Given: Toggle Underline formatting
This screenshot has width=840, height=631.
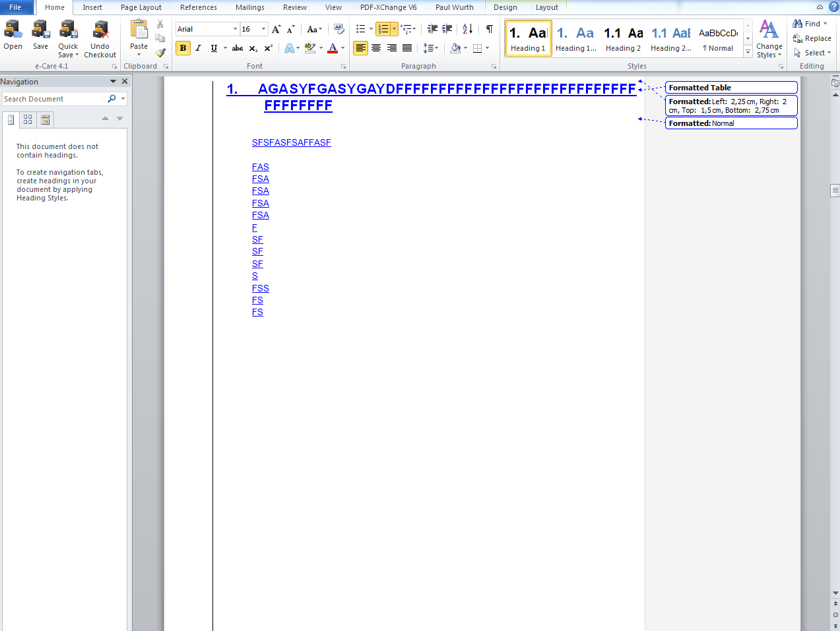Looking at the screenshot, I should pos(214,48).
